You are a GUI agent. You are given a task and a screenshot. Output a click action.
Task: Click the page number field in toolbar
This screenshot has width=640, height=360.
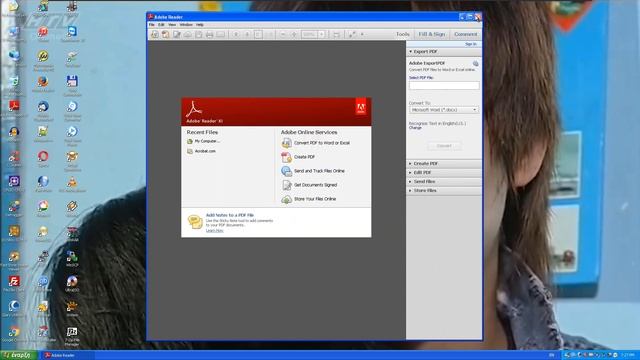click(258, 35)
